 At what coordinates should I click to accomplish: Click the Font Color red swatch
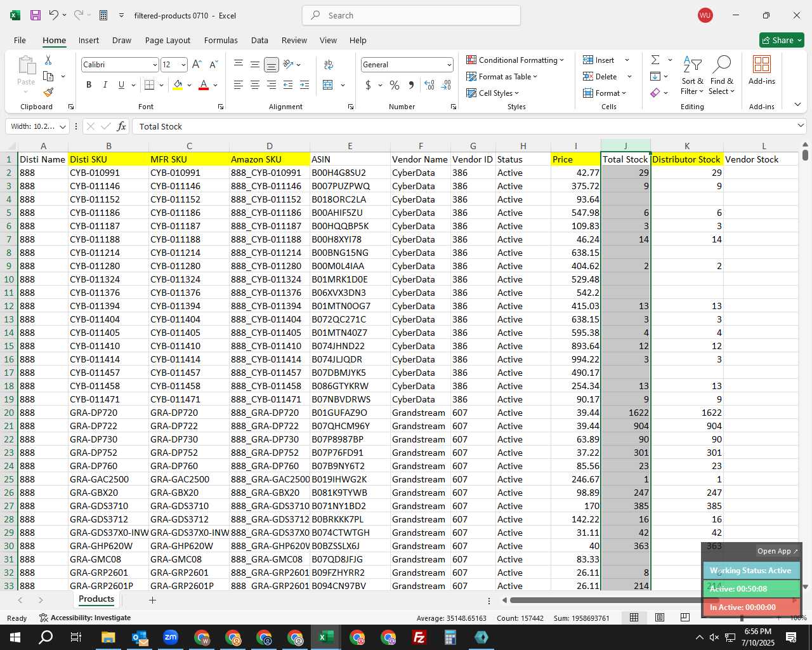(x=204, y=85)
